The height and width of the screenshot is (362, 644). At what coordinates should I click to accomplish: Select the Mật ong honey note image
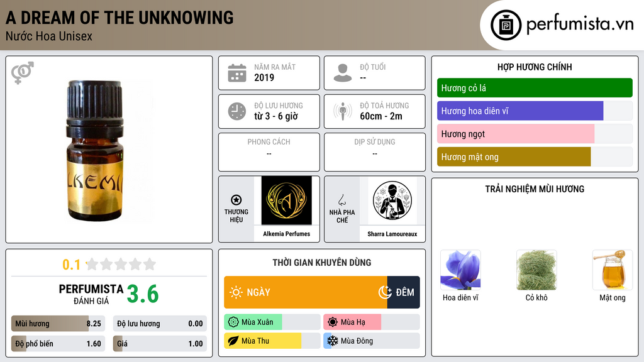click(613, 270)
